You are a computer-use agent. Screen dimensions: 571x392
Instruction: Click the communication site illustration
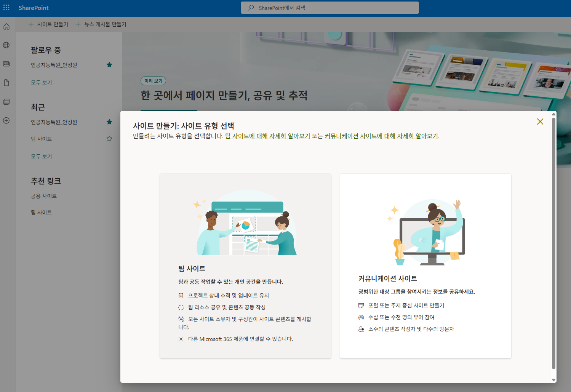click(x=426, y=232)
